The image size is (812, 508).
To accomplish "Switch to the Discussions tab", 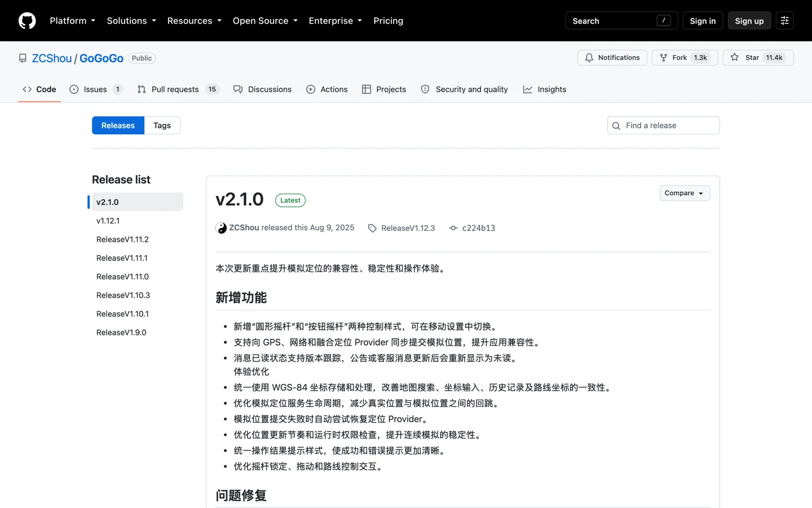I will pyautogui.click(x=263, y=89).
